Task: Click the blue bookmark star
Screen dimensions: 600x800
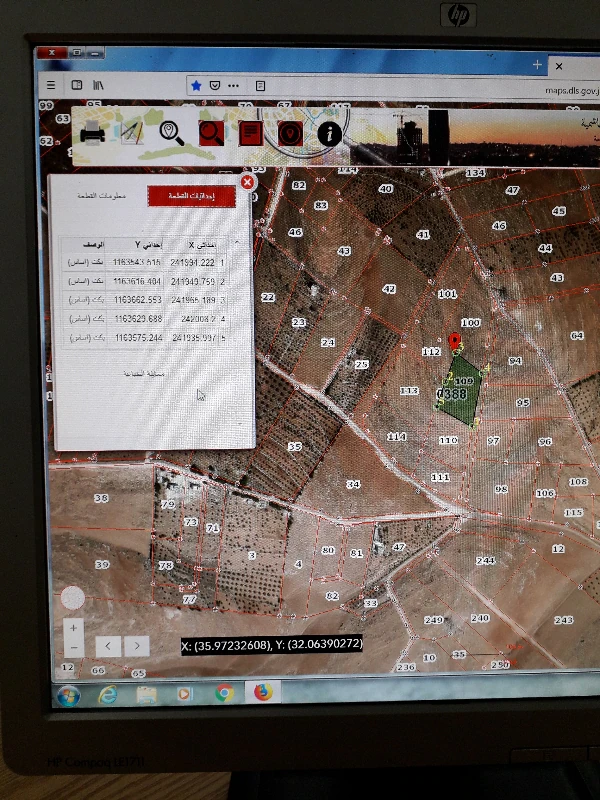Action: pos(196,85)
